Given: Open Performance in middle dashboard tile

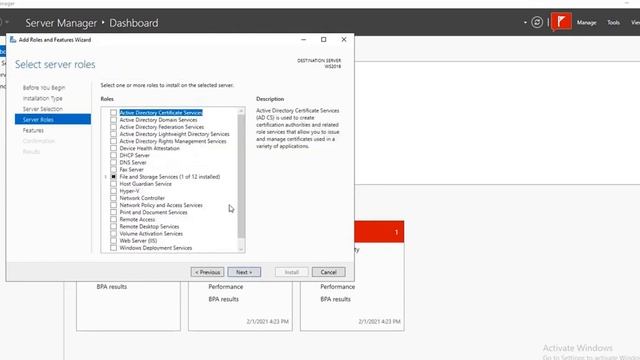Looking at the screenshot, I should click(226, 287).
